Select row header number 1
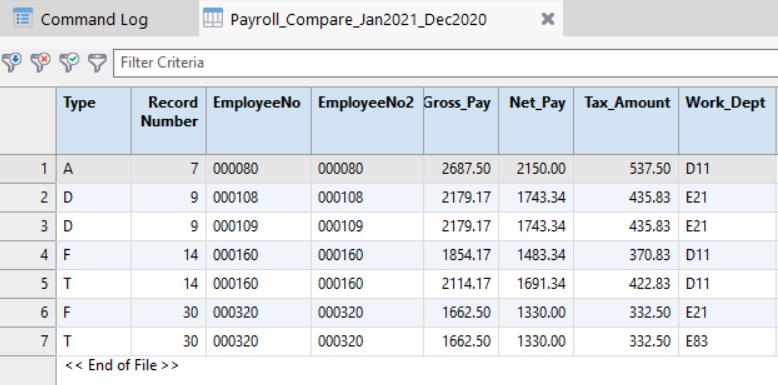 pos(28,169)
